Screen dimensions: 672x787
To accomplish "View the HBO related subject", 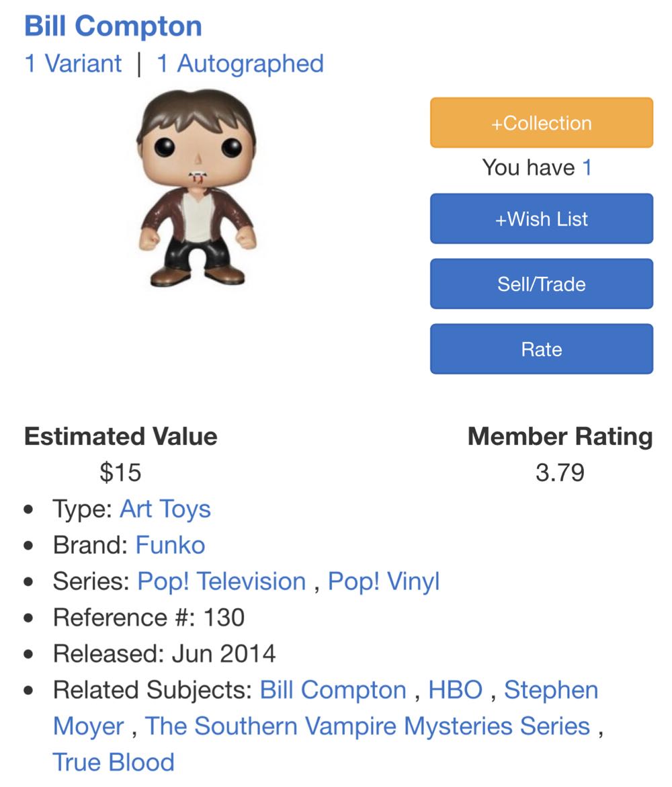I will click(456, 690).
